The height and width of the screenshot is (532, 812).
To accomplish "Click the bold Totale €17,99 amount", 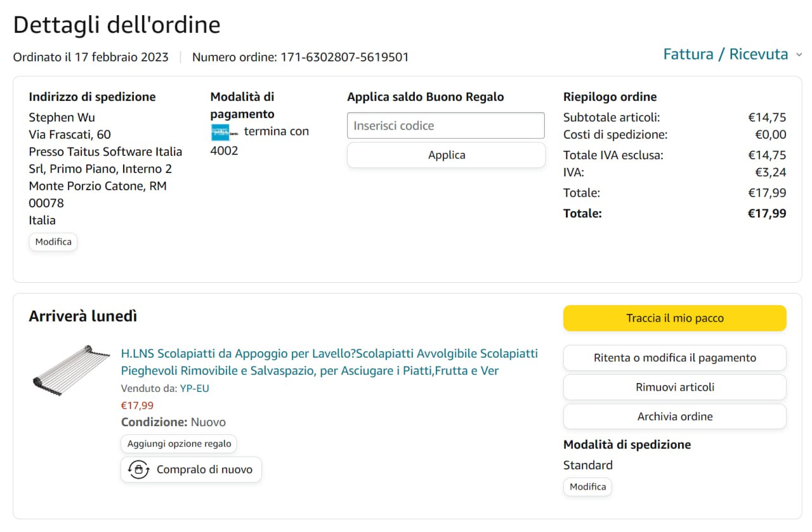I will (x=767, y=214).
